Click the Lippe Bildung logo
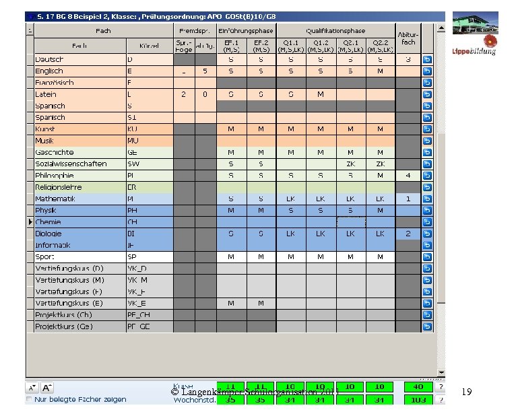The image size is (516, 420). (475, 34)
